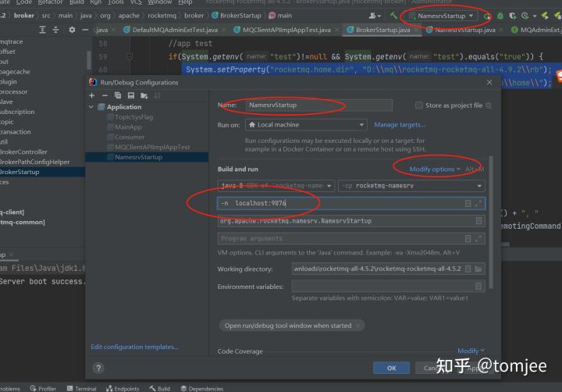Open Window menu

pos(160,2)
